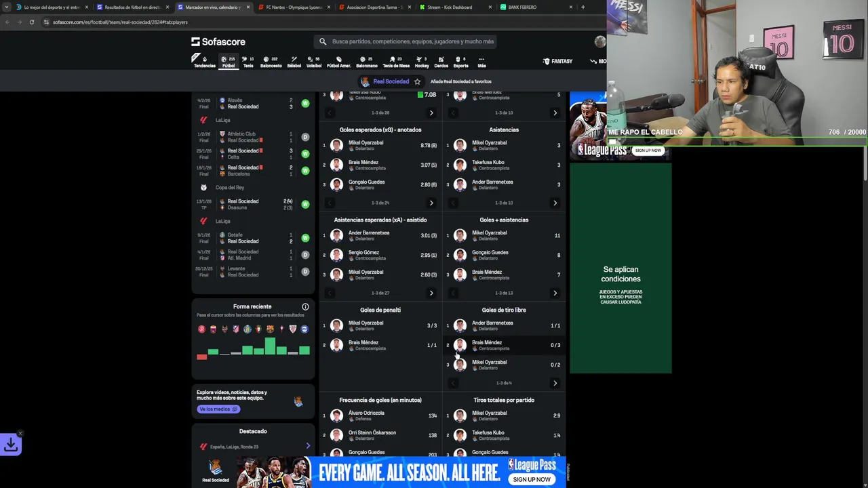Select the Baloncesto sport icon
868x488 pixels.
tap(271, 62)
